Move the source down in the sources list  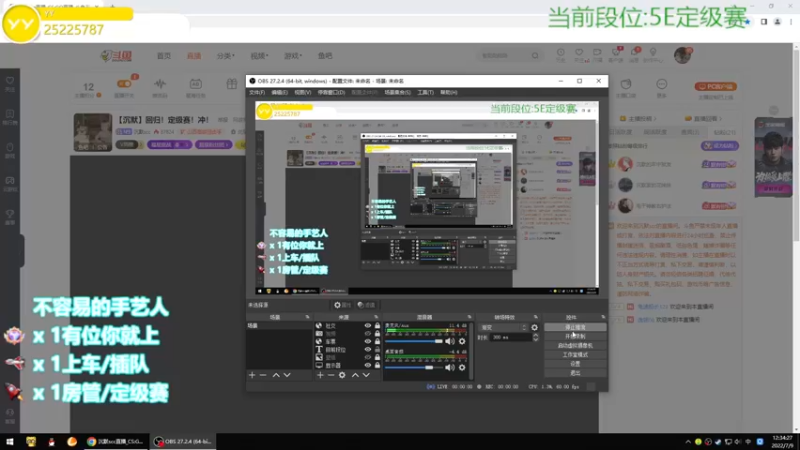(366, 375)
